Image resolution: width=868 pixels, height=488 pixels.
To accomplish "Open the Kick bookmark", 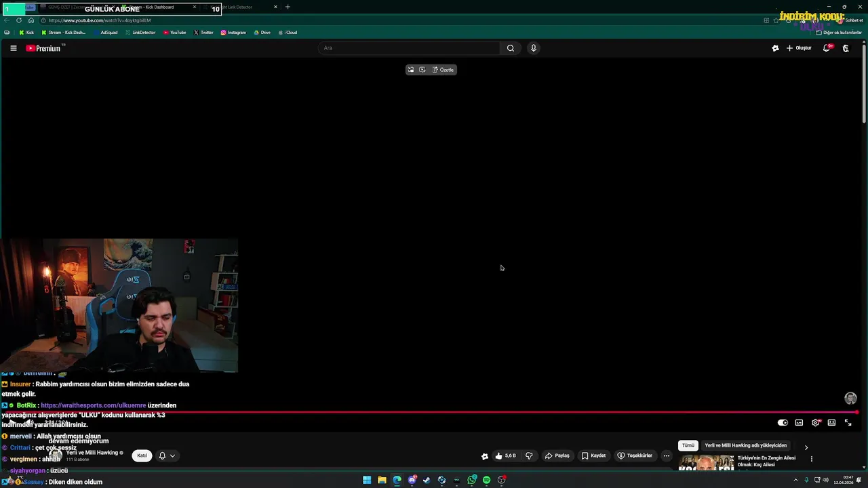I will [26, 33].
